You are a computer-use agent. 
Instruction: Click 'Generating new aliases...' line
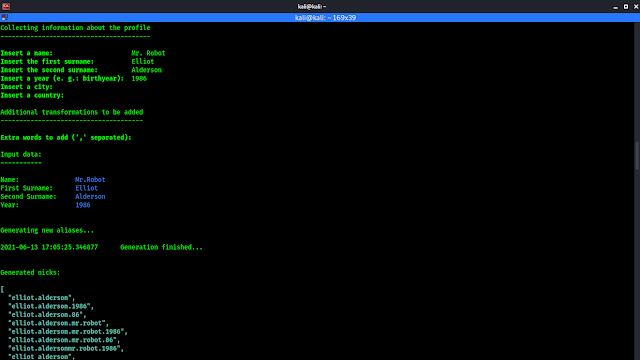(47, 230)
